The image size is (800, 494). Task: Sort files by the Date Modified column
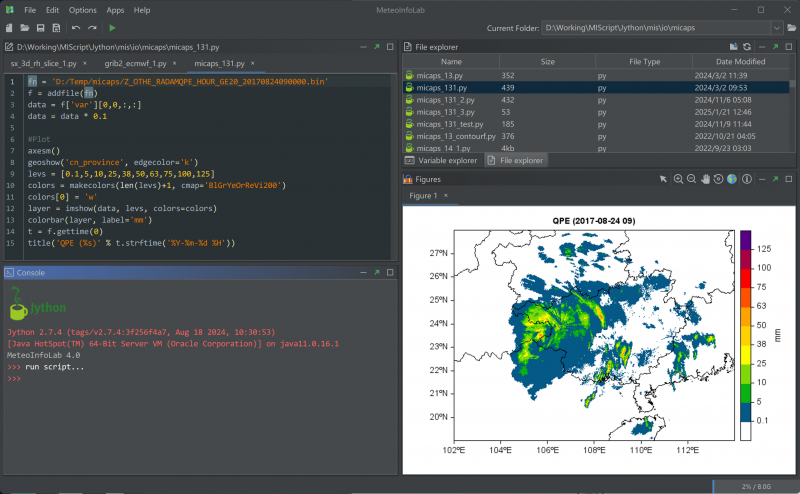(742, 61)
